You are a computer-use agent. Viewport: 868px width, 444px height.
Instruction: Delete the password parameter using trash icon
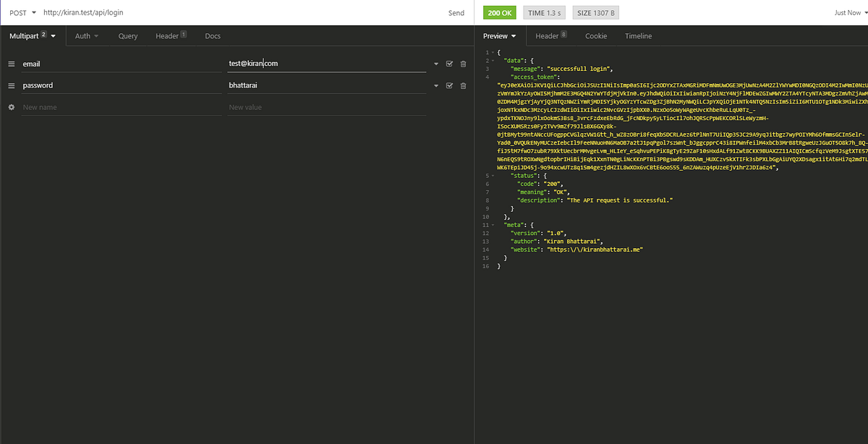click(x=462, y=85)
